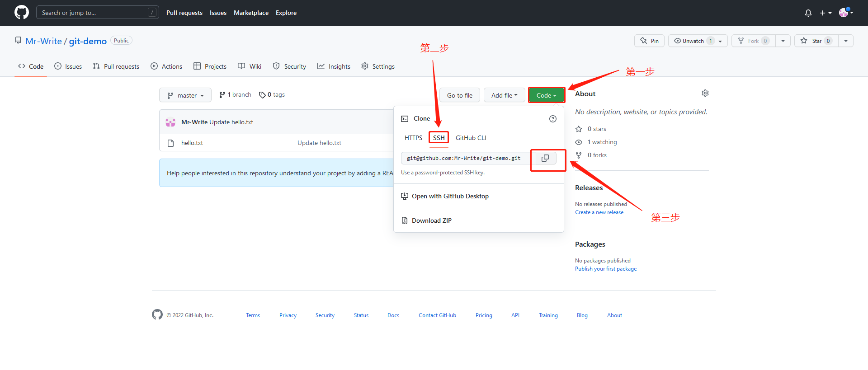View the 0 tags link
Viewport: 868px width, 370px height.
[x=272, y=95]
